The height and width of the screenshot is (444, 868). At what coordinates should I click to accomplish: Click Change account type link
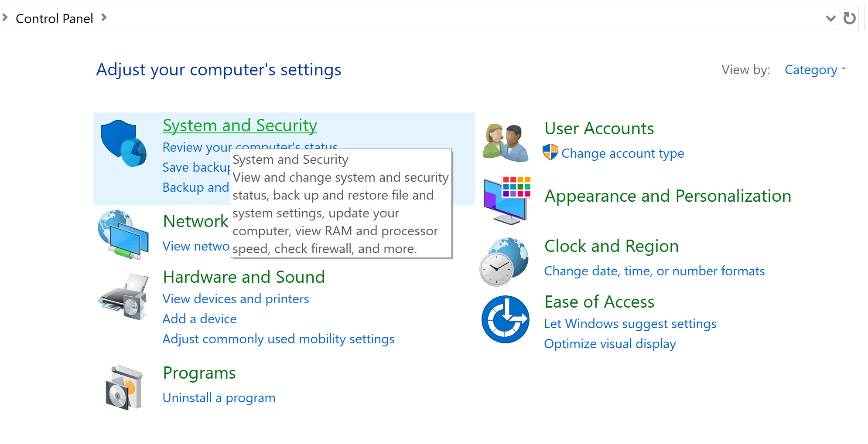(622, 153)
